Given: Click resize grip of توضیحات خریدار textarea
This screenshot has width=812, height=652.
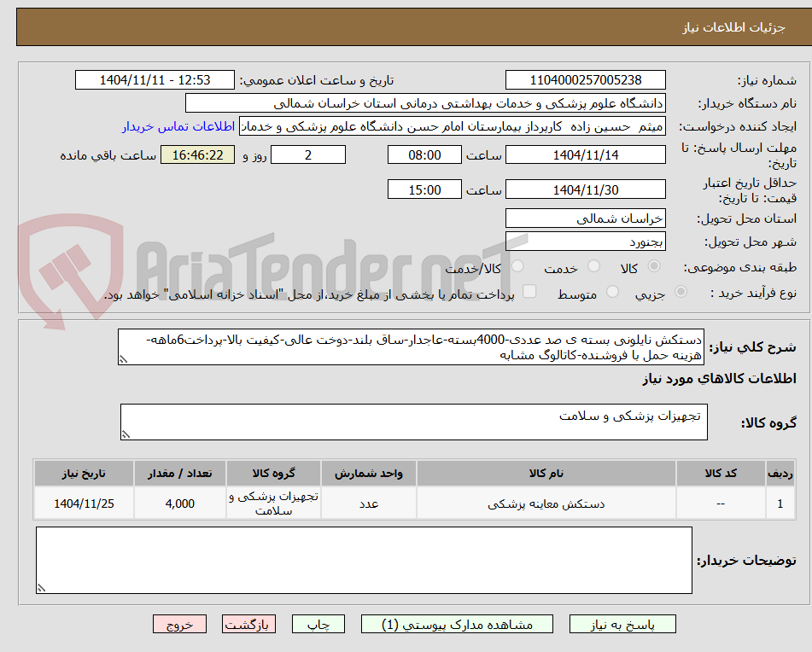Looking at the screenshot, I should coord(41,588).
